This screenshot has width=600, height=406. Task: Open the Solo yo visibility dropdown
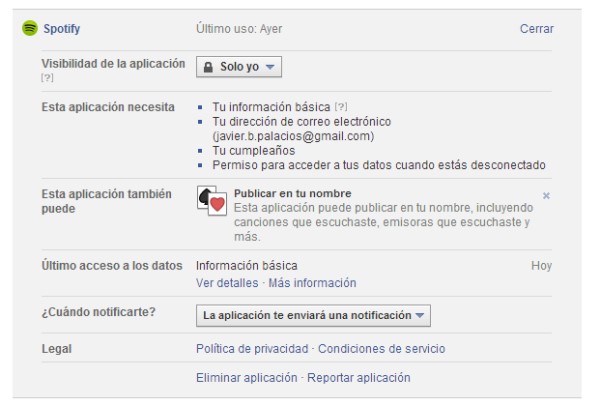(x=239, y=67)
